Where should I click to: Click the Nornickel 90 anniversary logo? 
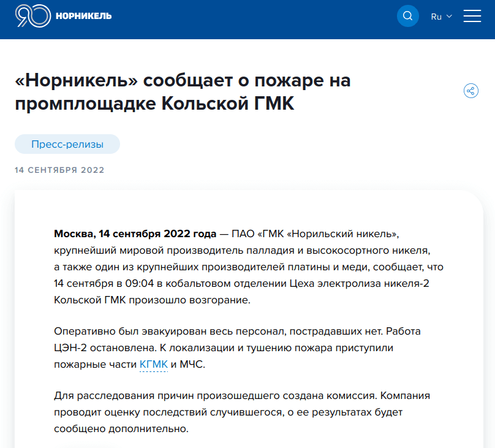[x=33, y=16]
